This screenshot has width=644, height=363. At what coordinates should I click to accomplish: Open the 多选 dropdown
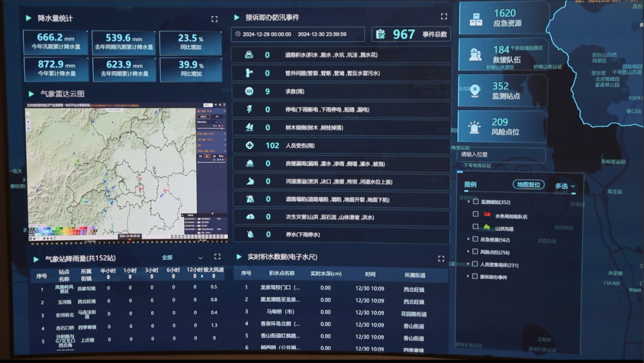point(565,186)
